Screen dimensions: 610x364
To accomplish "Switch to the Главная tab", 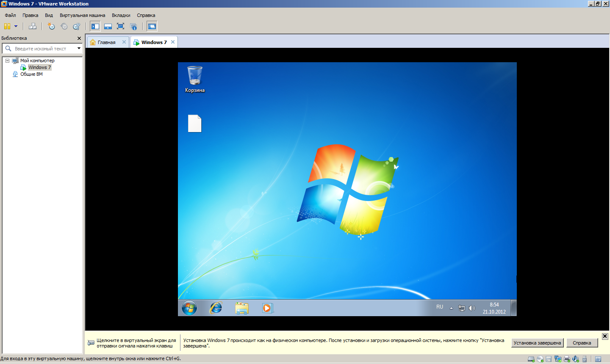I will tap(106, 42).
